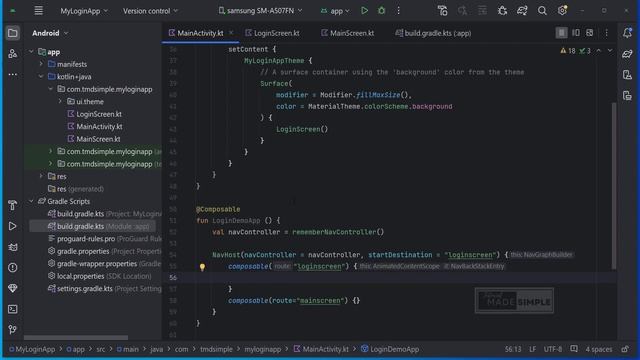The width and height of the screenshot is (640, 360).
Task: Go to previous highlighted error arrow
Action: tap(599, 51)
